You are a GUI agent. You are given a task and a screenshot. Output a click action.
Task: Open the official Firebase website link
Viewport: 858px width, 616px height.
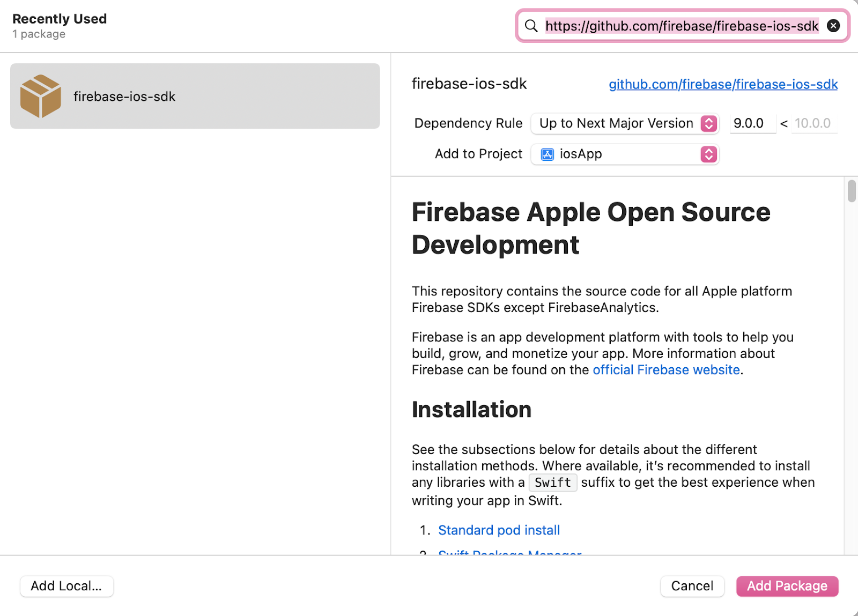coord(666,370)
